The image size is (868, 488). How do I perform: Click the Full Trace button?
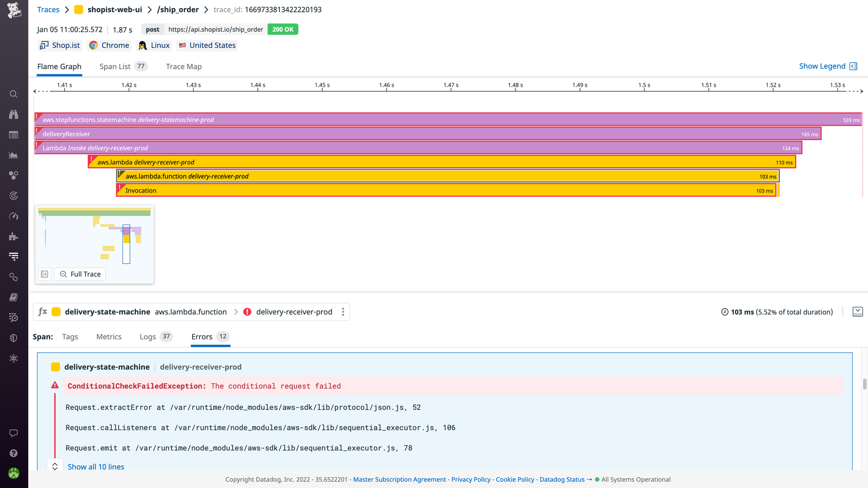[80, 274]
